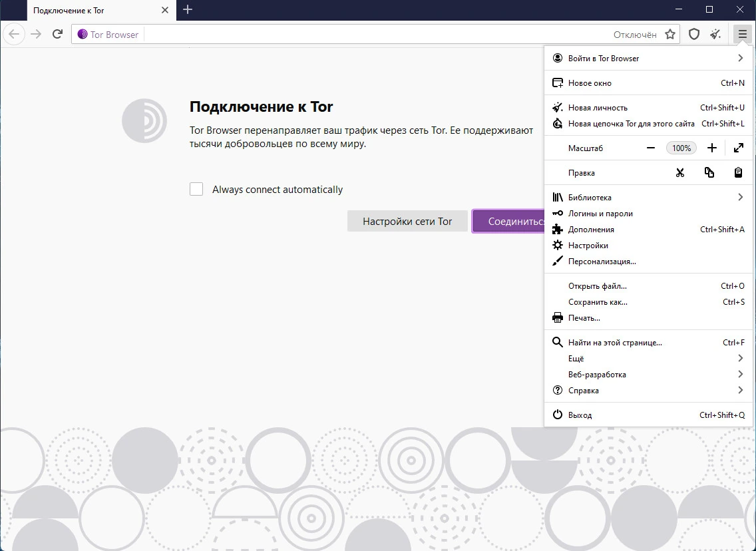Select Новая личность menu item
This screenshot has width=756, height=551.
[x=648, y=108]
